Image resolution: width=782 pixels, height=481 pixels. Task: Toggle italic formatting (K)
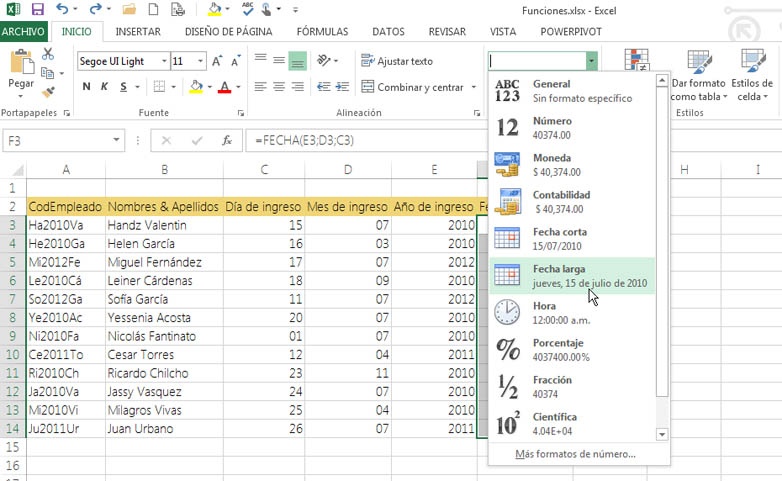106,87
